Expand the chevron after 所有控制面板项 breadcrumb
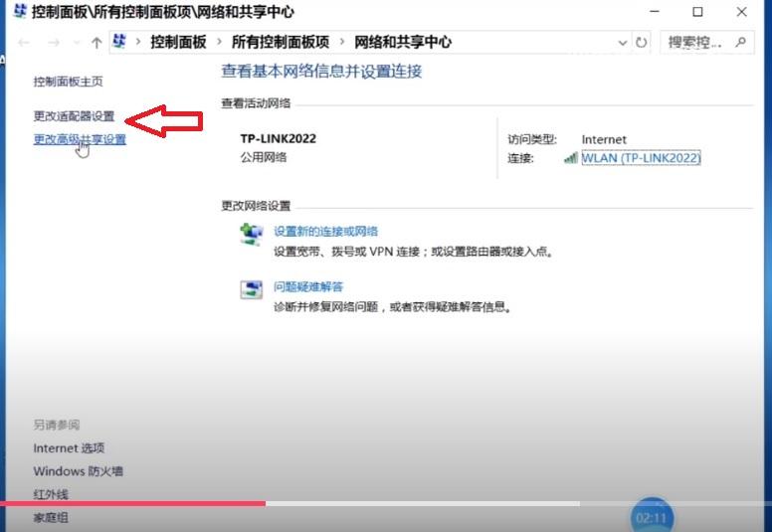Screen dimensions: 772x532 340,43
